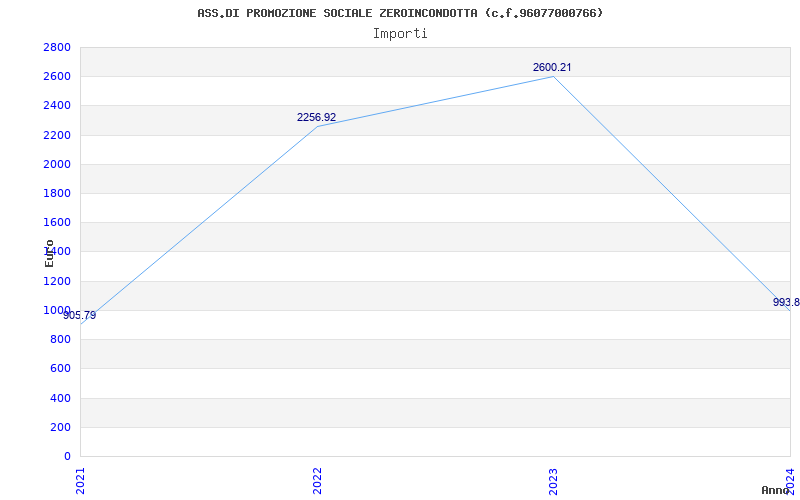The height and width of the screenshot is (500, 800).
Task: Click the 0 y-axis value
Action: (x=67, y=456)
